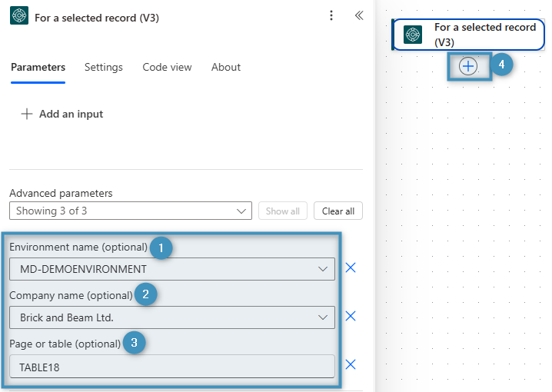Click the Show all button

click(x=283, y=211)
